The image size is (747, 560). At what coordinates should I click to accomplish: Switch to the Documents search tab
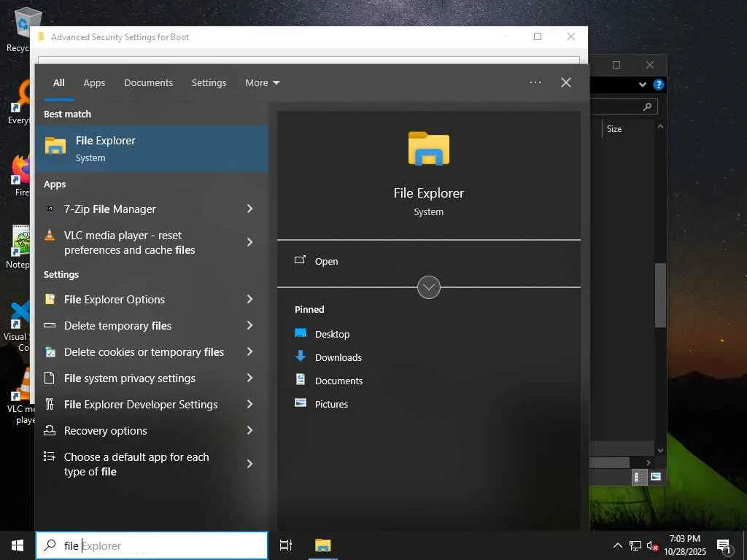(149, 83)
